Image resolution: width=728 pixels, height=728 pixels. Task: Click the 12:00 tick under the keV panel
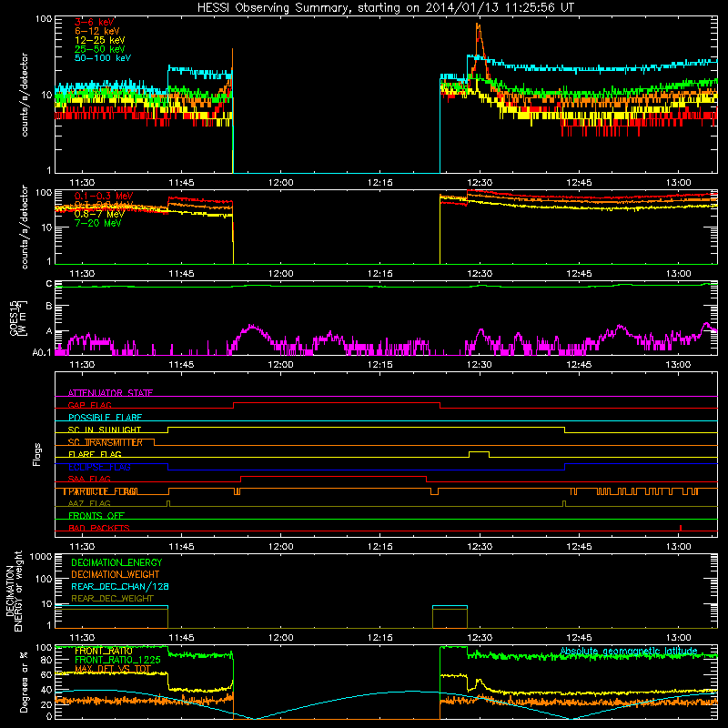280,183
